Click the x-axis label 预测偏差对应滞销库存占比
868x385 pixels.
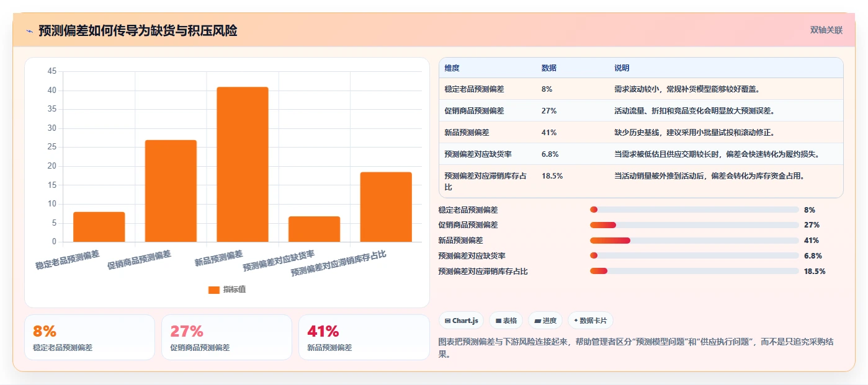339,263
